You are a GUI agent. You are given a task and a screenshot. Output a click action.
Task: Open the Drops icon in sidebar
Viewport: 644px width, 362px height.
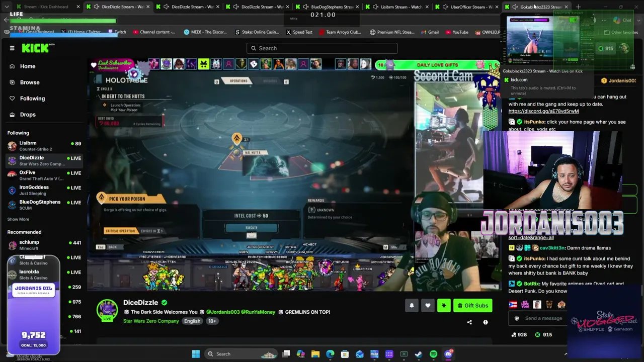point(12,115)
